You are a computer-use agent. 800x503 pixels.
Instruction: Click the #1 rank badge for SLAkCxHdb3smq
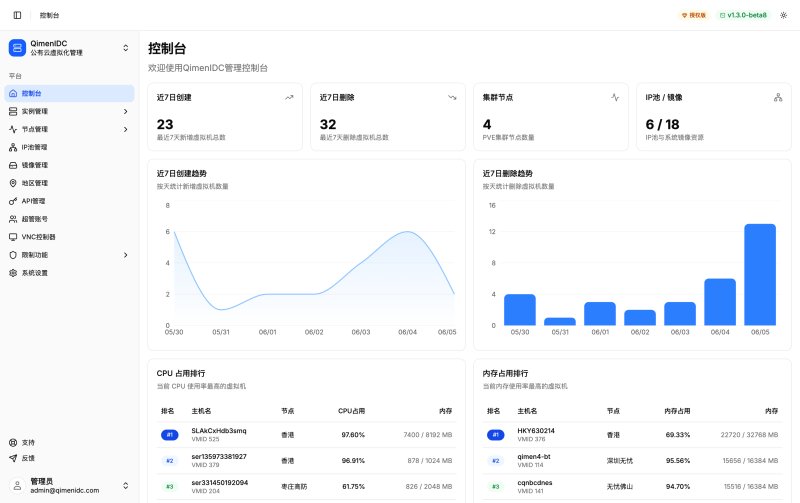point(170,435)
